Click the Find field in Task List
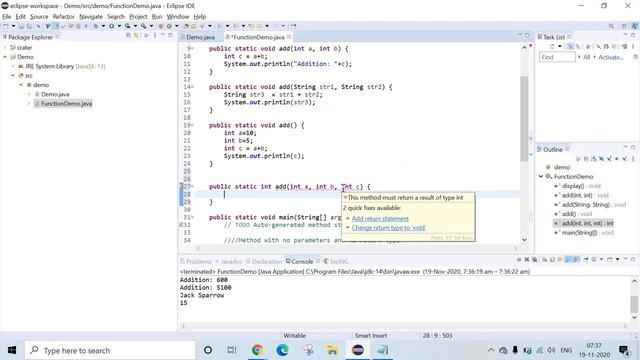Viewport: 640px width, 360px height. [x=557, y=57]
